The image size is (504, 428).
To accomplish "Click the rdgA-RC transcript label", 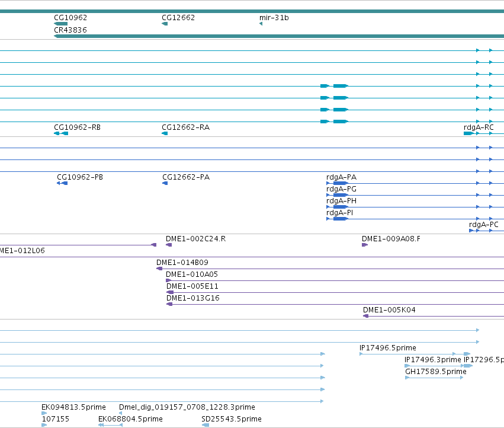I will coord(479,127).
